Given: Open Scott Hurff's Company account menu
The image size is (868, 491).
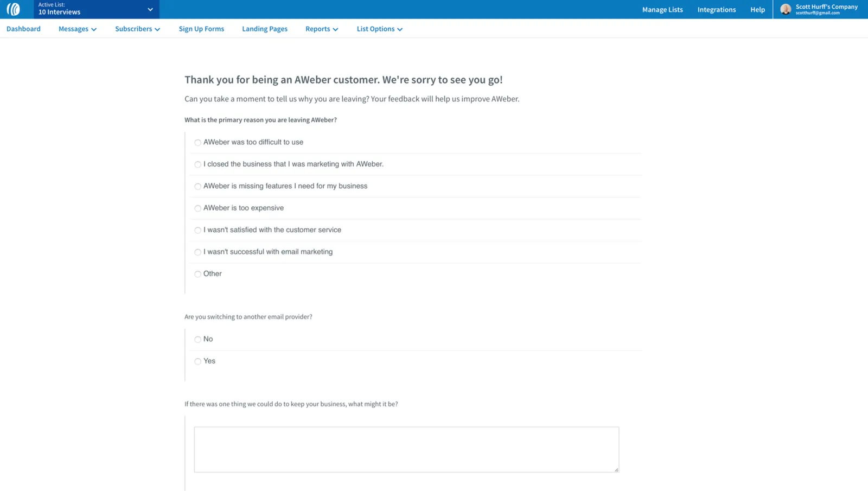Looking at the screenshot, I should pos(820,9).
